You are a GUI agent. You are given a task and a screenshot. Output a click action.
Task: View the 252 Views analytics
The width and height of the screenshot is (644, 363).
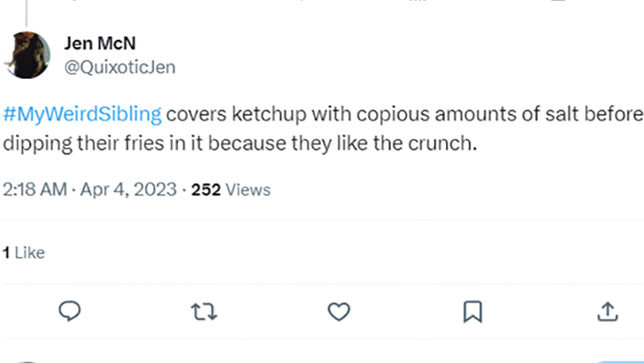[x=231, y=189]
